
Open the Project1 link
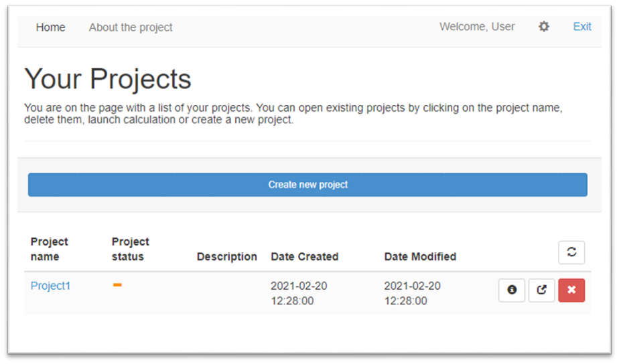(x=50, y=286)
